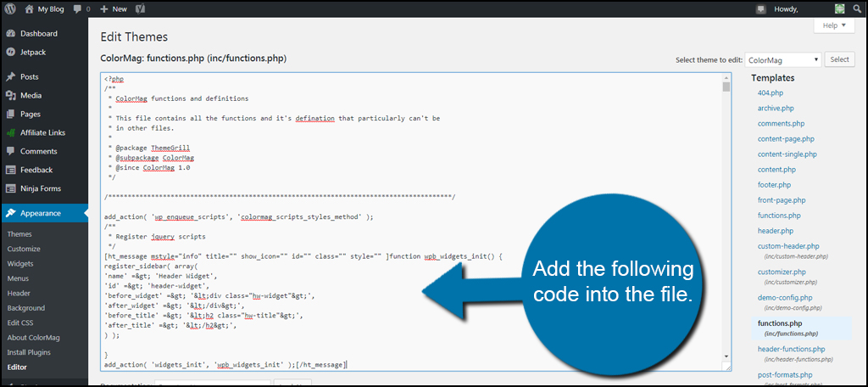Click the Affiliate Links icon
Screen dimensions: 868x387
pos(10,132)
